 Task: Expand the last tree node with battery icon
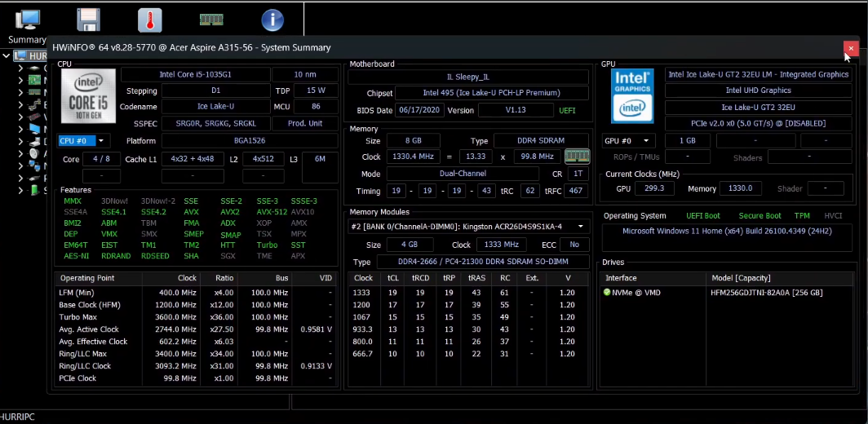(x=20, y=190)
